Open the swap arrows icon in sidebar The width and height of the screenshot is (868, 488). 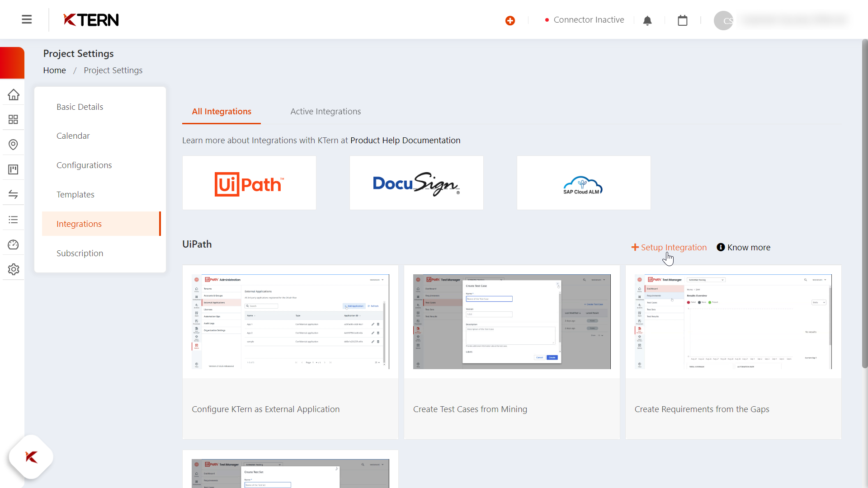(x=13, y=194)
